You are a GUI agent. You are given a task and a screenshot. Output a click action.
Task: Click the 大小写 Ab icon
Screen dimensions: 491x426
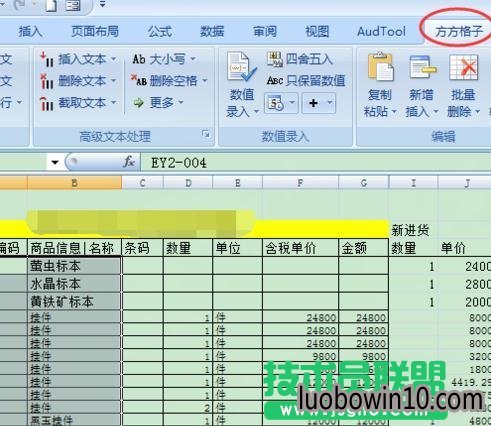[139, 59]
